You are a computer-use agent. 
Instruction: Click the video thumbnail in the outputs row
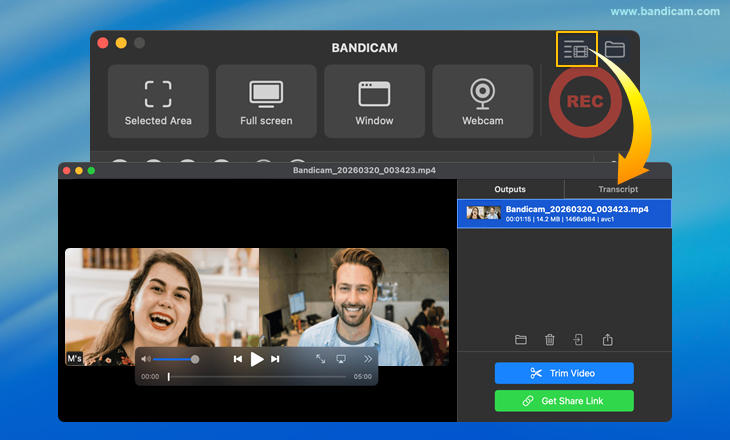tap(484, 213)
